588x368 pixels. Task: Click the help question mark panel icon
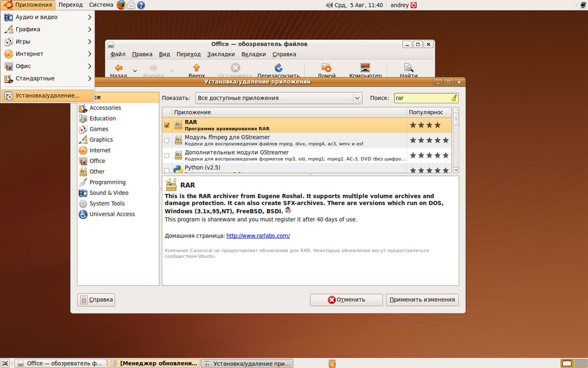141,5
